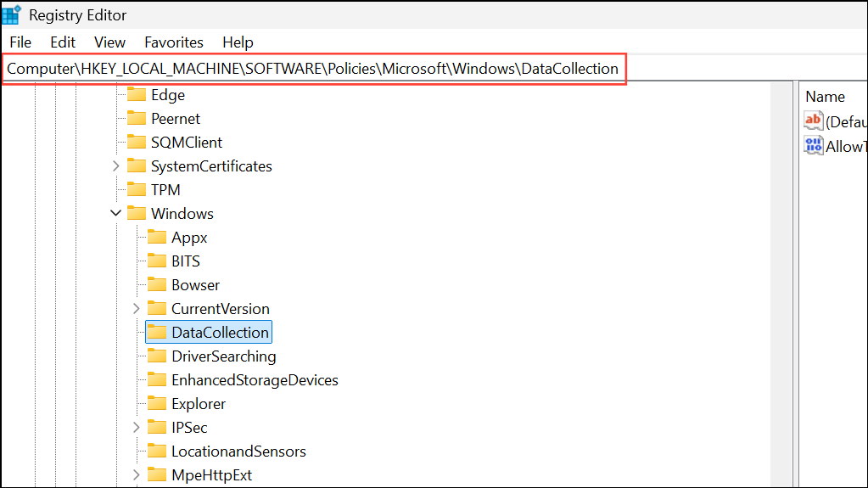Expand the CurrentVersion key
Image resolution: width=868 pixels, height=488 pixels.
136,309
